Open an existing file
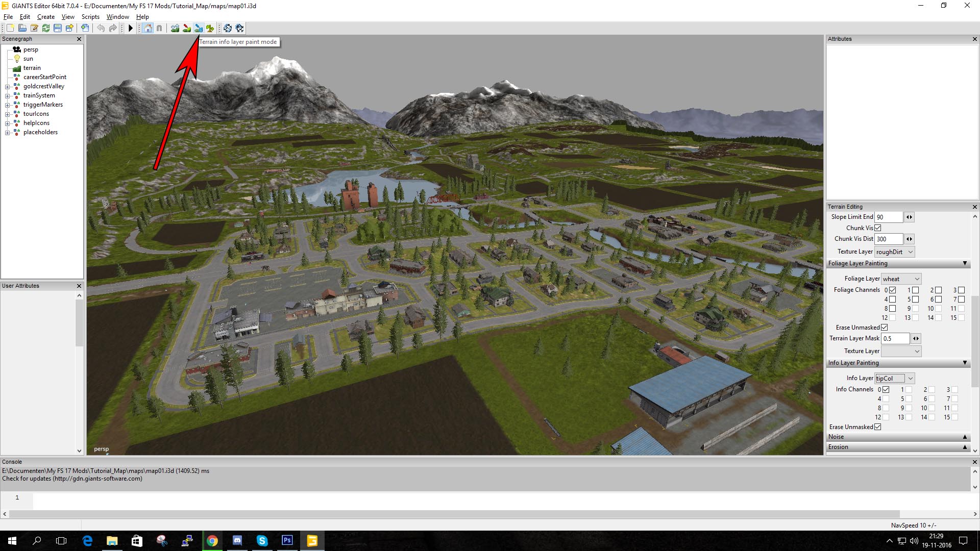 (22, 28)
